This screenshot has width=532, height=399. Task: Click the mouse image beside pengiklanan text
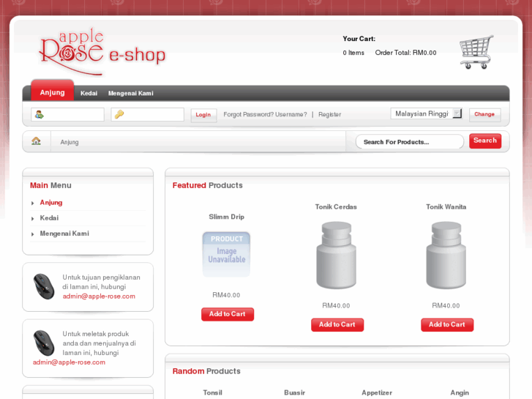tap(44, 286)
